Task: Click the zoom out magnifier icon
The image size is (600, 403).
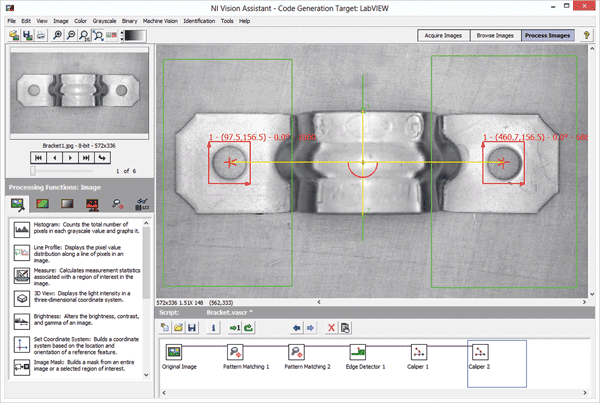Action: click(71, 35)
